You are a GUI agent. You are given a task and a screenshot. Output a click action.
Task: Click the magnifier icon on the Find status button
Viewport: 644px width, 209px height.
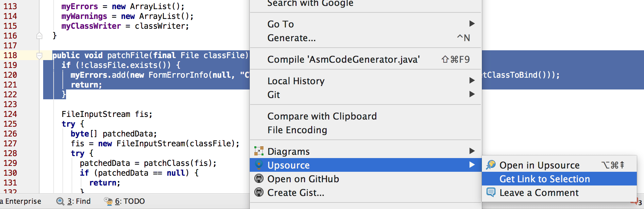60,201
